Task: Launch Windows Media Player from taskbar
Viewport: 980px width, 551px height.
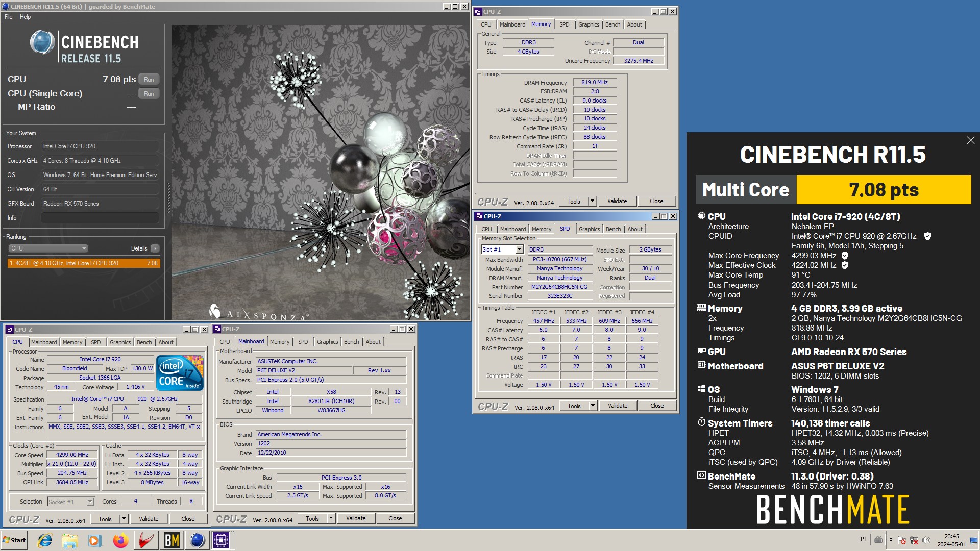Action: click(95, 540)
